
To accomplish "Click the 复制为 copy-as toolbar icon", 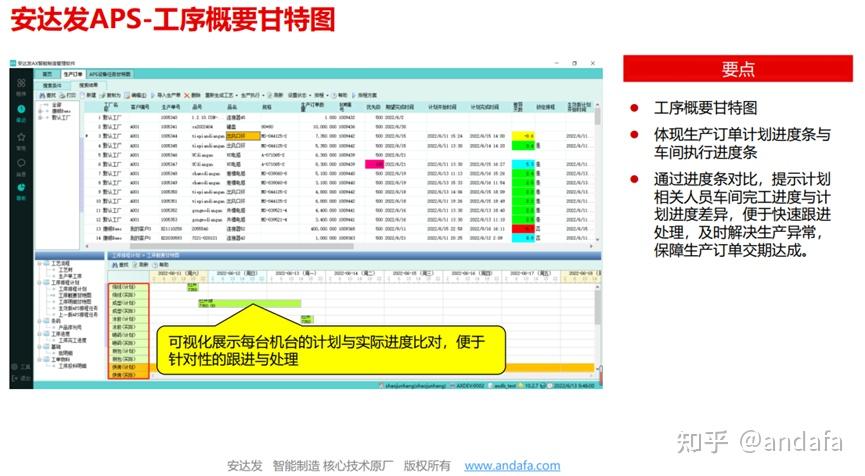I will click(x=103, y=95).
